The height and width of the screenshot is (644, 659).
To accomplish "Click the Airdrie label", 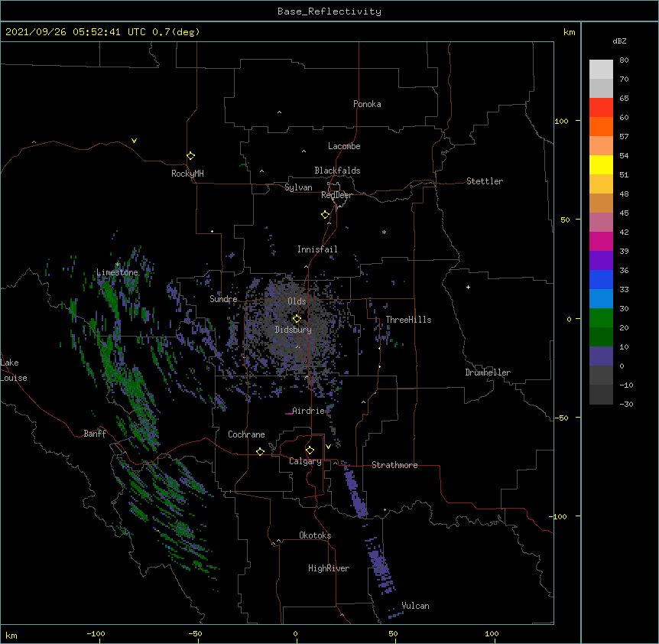I will pos(309,411).
